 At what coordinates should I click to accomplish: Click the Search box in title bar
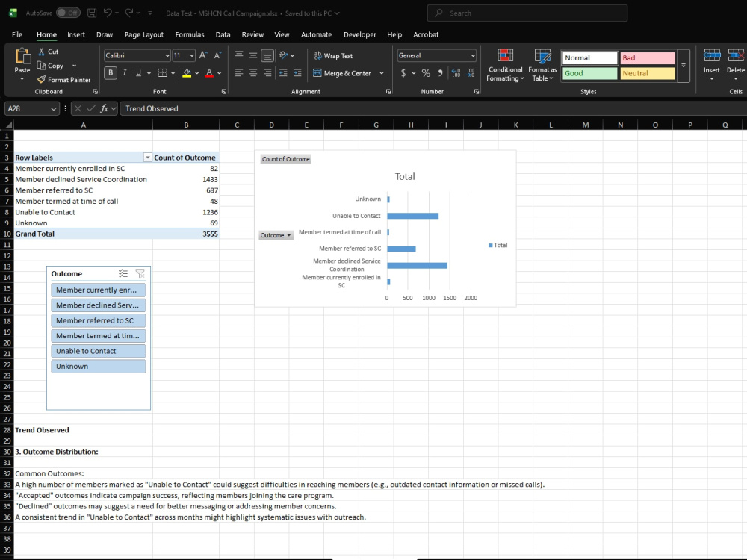click(527, 13)
